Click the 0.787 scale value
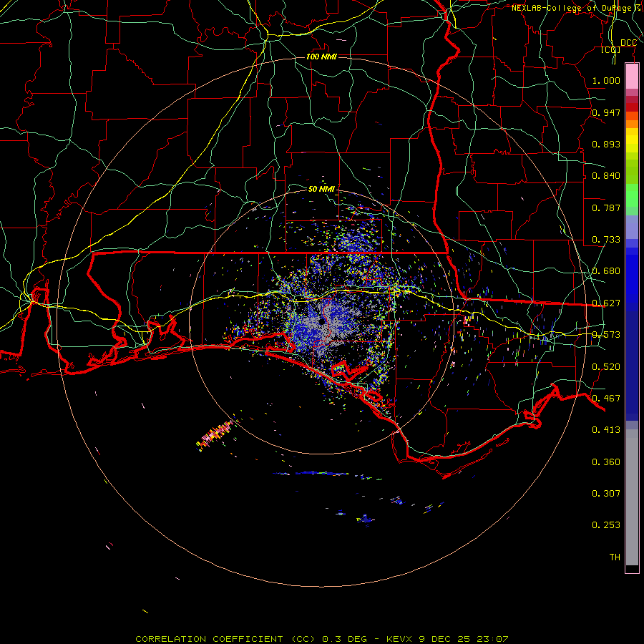This screenshot has height=644, width=644. pos(606,208)
